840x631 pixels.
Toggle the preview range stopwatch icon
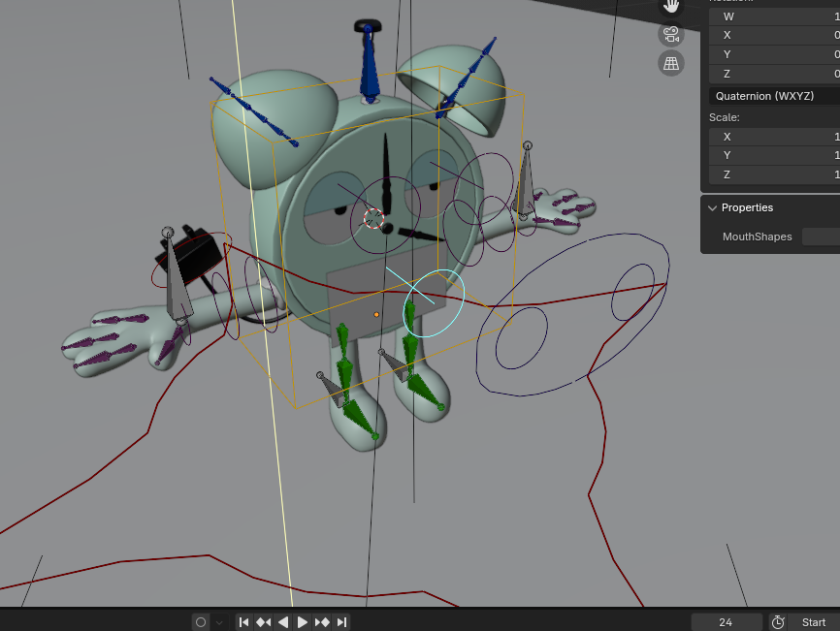[778, 622]
